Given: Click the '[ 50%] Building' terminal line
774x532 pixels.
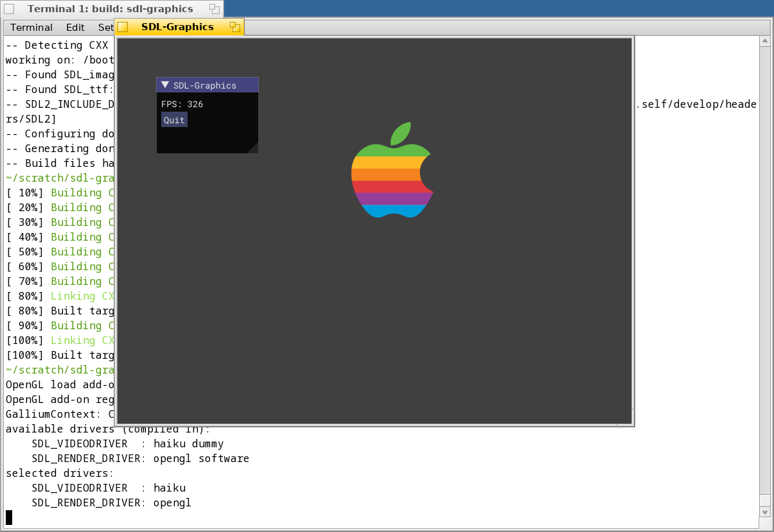Looking at the screenshot, I should tap(60, 252).
